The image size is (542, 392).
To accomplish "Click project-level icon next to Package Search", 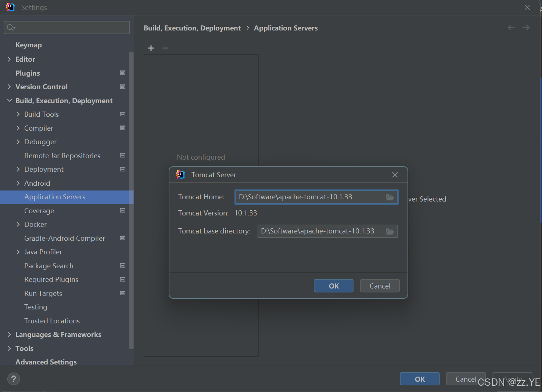I will (123, 265).
